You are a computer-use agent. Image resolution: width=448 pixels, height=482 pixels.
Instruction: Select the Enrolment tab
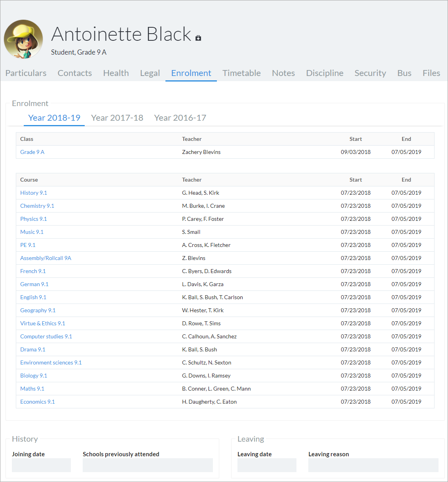click(191, 73)
